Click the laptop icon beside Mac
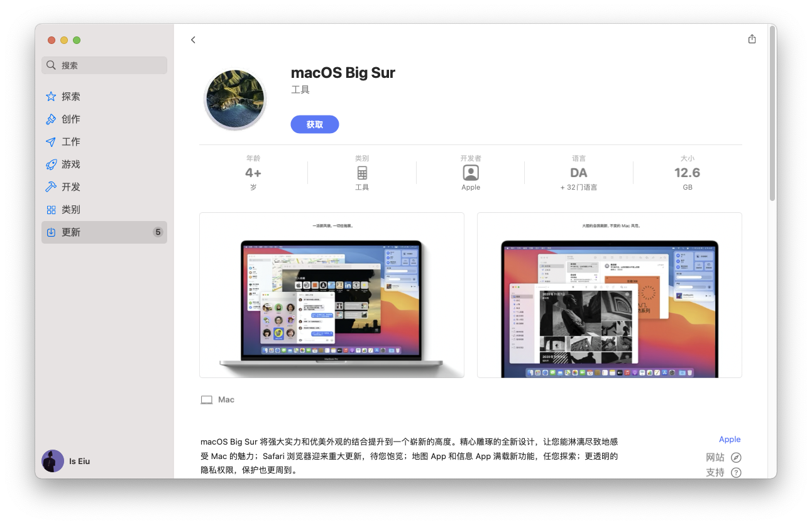Screen dimensions: 812x525 [207, 400]
